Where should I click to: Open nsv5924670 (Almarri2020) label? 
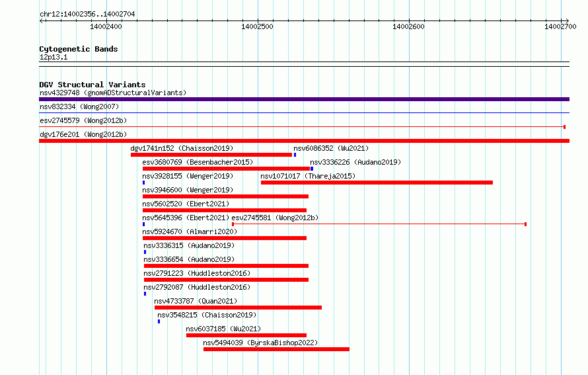(x=190, y=231)
